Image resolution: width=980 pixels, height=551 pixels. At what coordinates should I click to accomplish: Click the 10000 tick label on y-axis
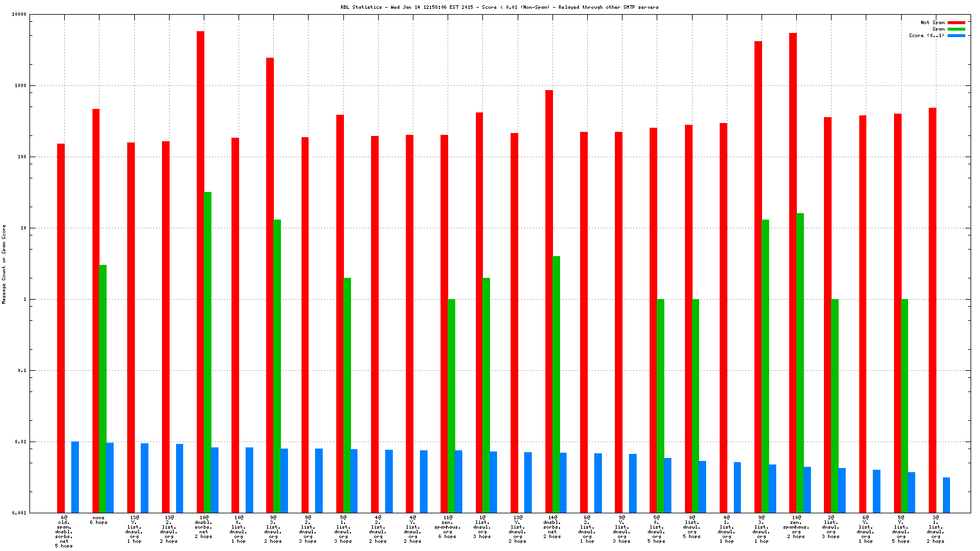pyautogui.click(x=19, y=15)
